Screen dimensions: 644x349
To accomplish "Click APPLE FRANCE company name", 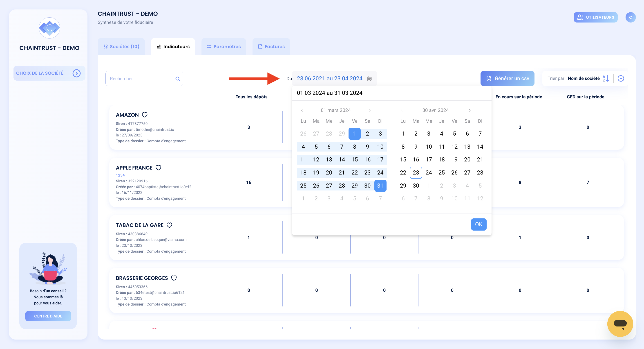I will (134, 168).
